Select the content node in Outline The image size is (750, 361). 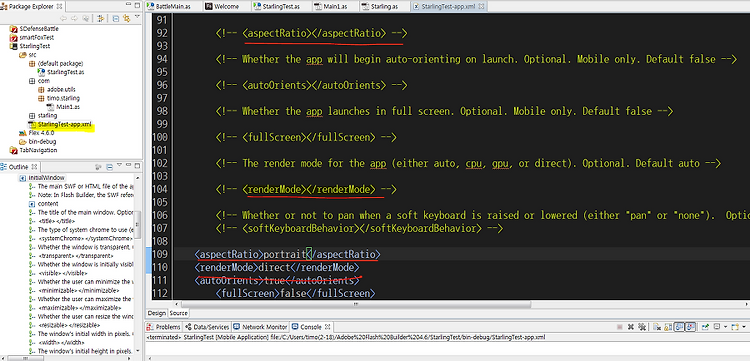44,203
